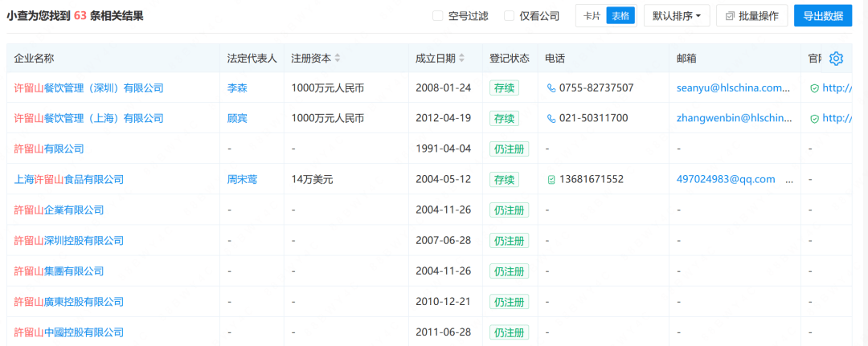
Task: Open legal representative 周宋莺 link
Action: pos(242,180)
